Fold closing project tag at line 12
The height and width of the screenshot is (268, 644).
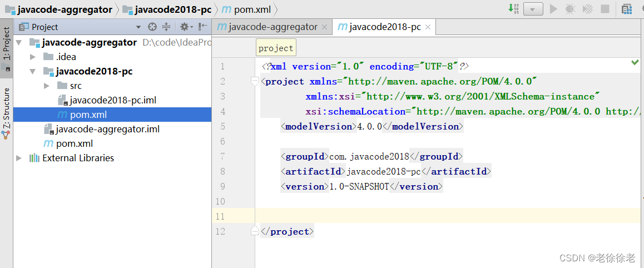255,231
